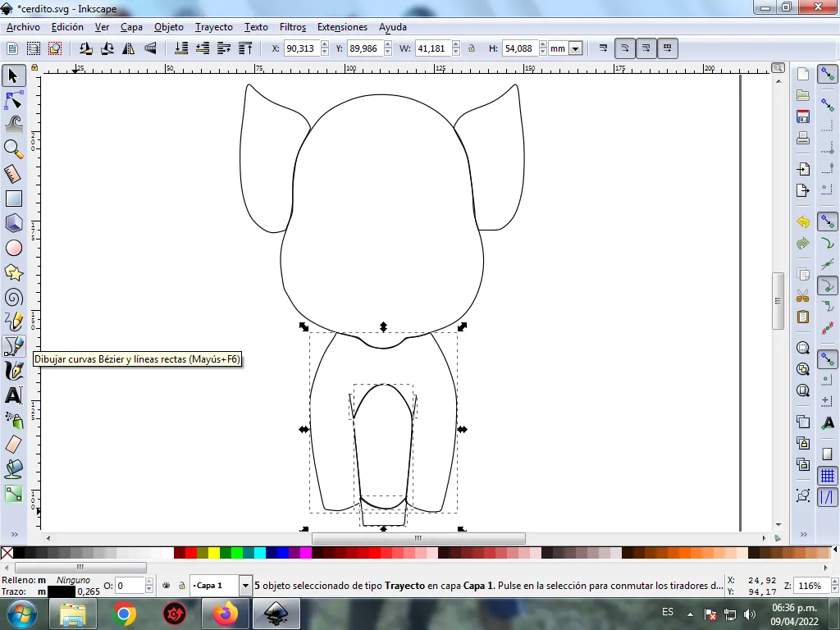
Task: Choose the Gradient tool
Action: pyautogui.click(x=13, y=493)
